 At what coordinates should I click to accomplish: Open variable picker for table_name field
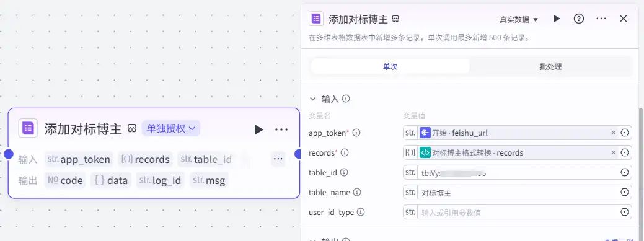pos(625,192)
